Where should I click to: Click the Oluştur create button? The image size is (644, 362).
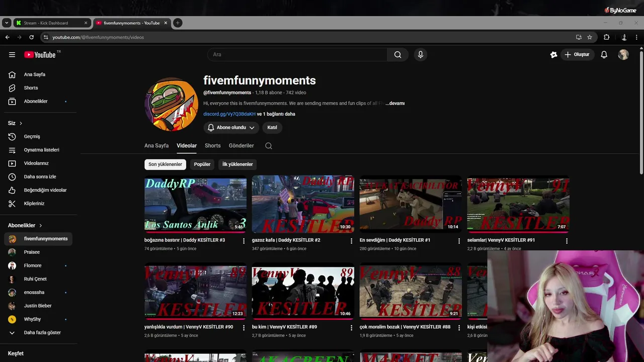pyautogui.click(x=577, y=55)
